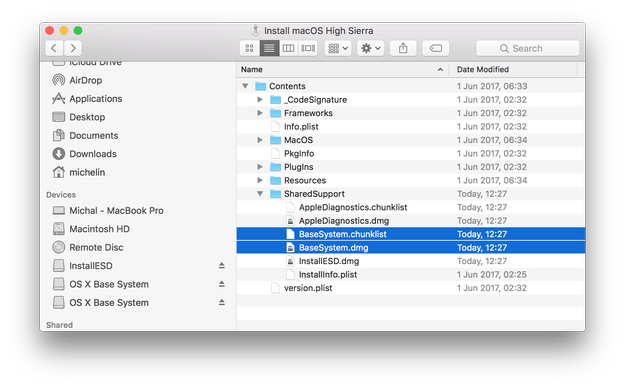The width and height of the screenshot is (625, 388).
Task: Open the gear Action menu
Action: 371,48
